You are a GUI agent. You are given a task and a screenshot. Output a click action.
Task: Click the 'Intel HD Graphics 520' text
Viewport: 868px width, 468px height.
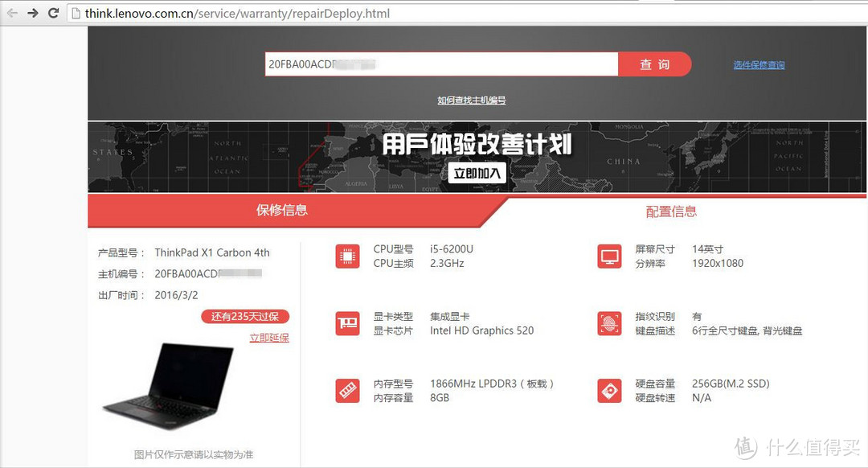click(481, 330)
